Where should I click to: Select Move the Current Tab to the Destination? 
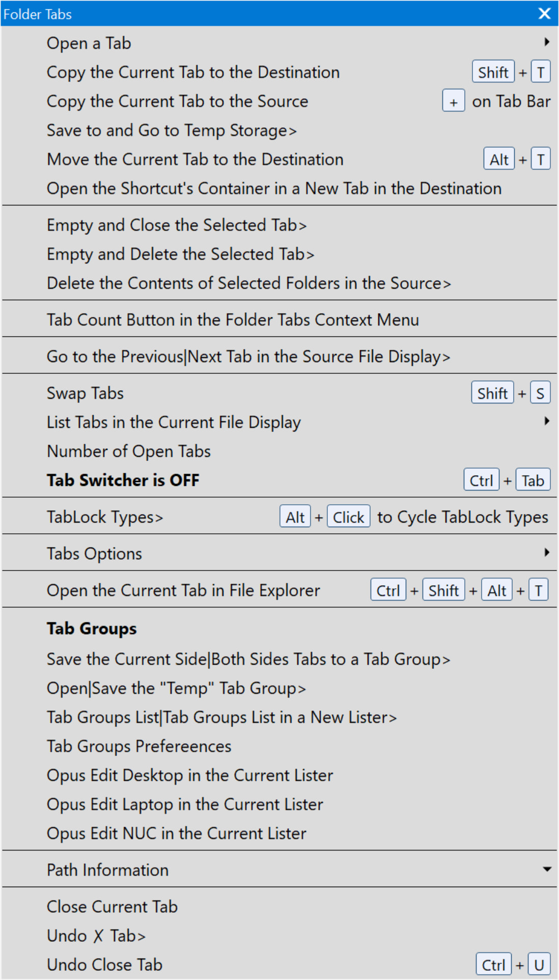[x=195, y=159]
